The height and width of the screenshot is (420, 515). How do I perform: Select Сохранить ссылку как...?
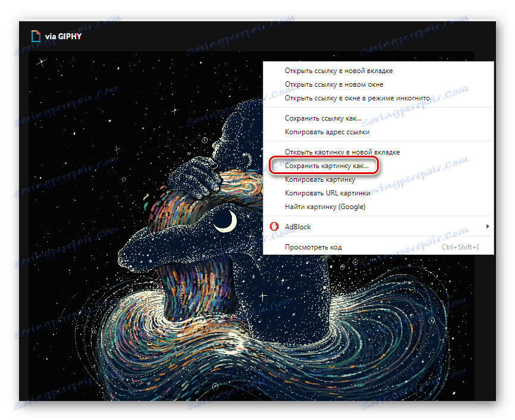tap(378, 118)
